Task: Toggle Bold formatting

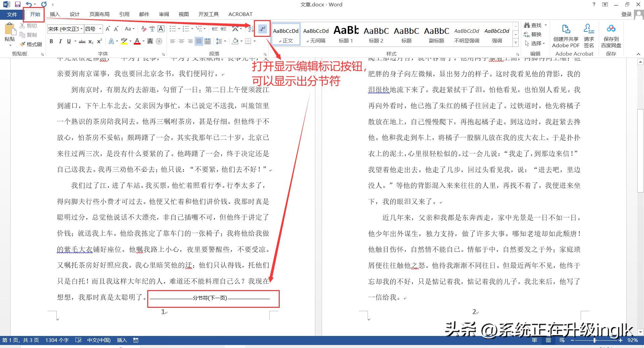Action: [x=51, y=41]
